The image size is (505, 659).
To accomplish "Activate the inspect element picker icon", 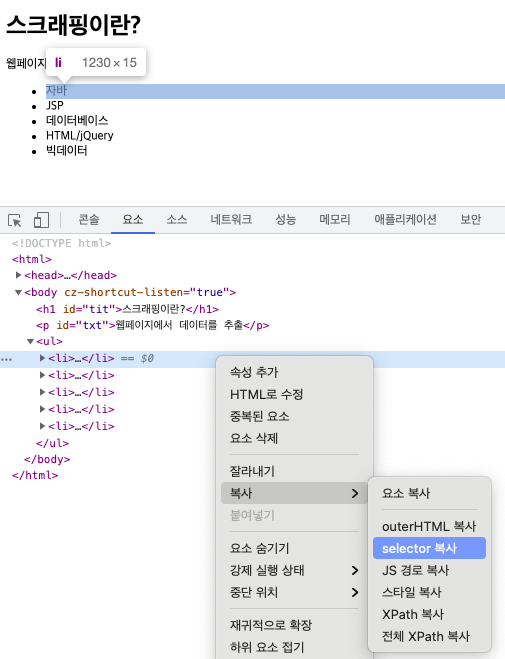I will click(14, 220).
